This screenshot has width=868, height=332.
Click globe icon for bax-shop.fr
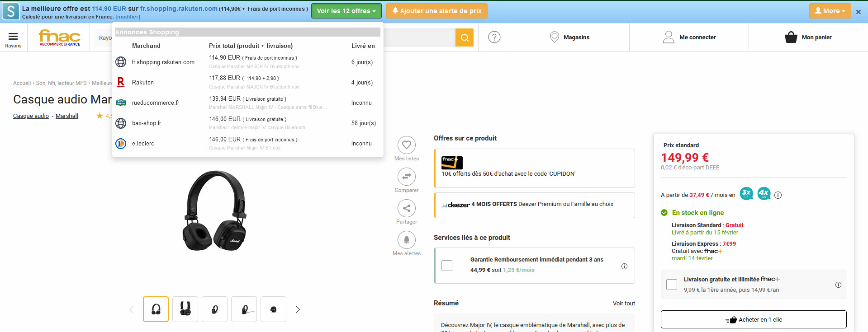point(121,123)
